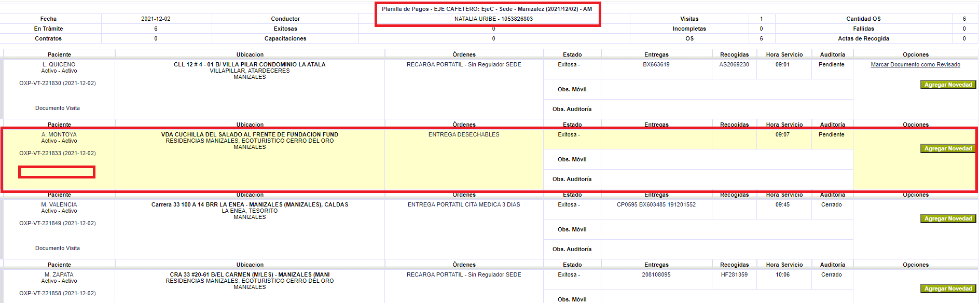The image size is (980, 303).
Task: Click Agregar Novedad for A. Montoya row
Action: tap(948, 148)
